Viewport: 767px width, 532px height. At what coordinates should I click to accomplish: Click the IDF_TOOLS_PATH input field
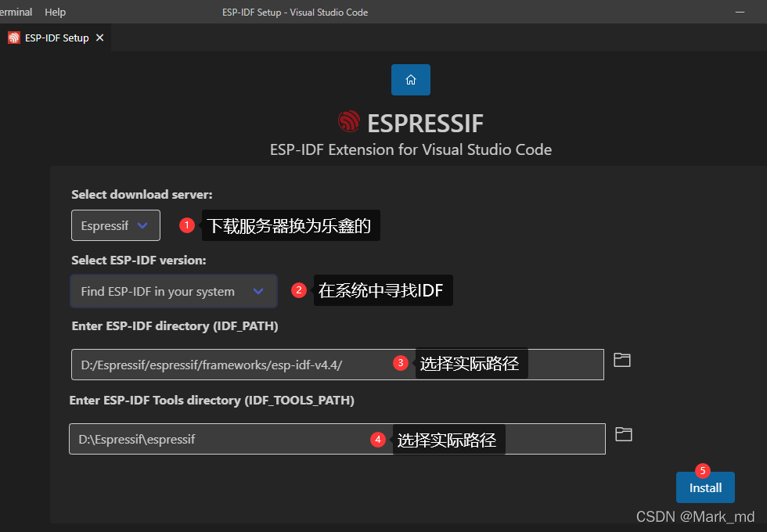[x=337, y=439]
